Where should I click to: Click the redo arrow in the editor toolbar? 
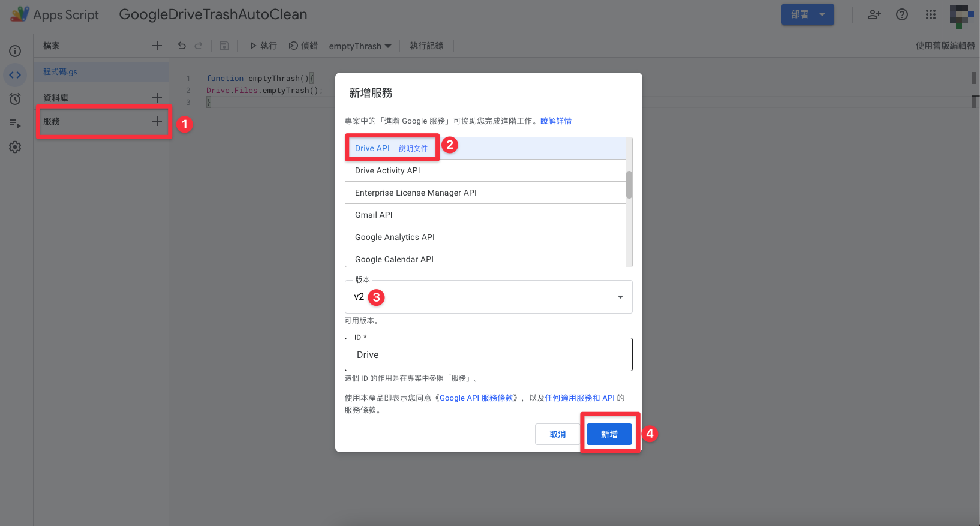(199, 46)
